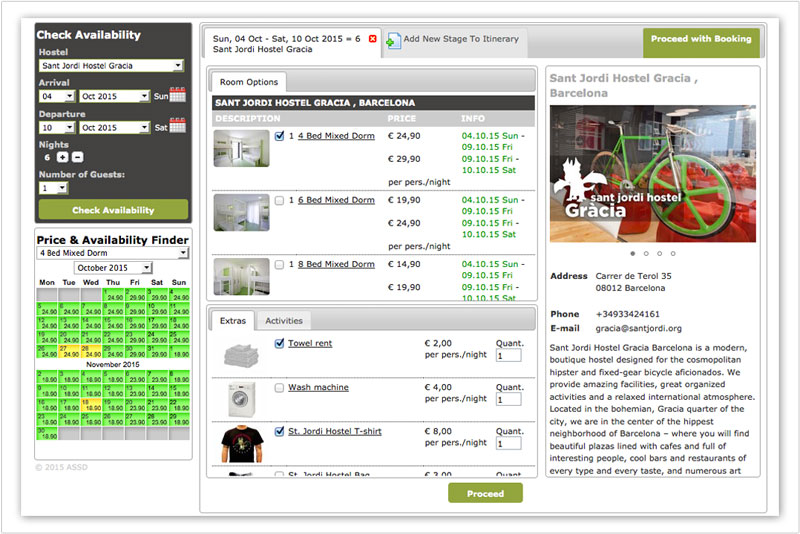The width and height of the screenshot is (800, 534).
Task: Open the Departure calendar picker icon
Action: click(178, 125)
